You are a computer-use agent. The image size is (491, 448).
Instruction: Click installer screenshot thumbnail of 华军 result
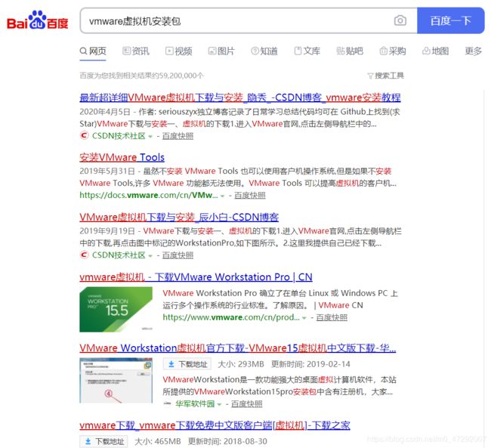click(x=116, y=380)
